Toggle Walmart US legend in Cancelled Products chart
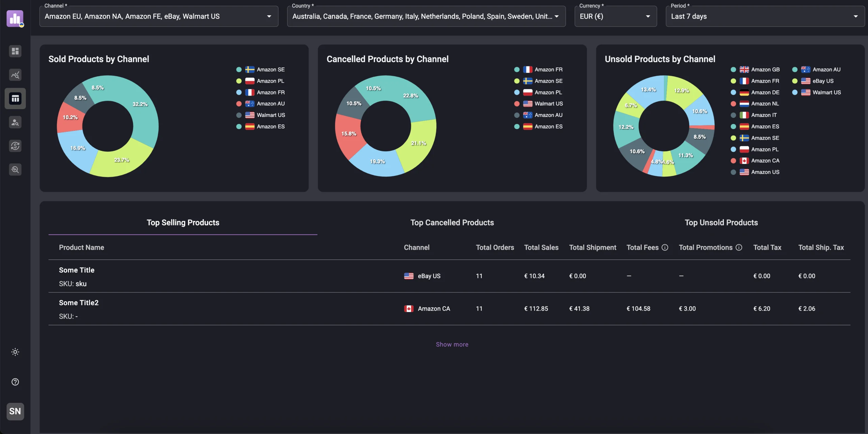The width and height of the screenshot is (868, 434). click(548, 104)
